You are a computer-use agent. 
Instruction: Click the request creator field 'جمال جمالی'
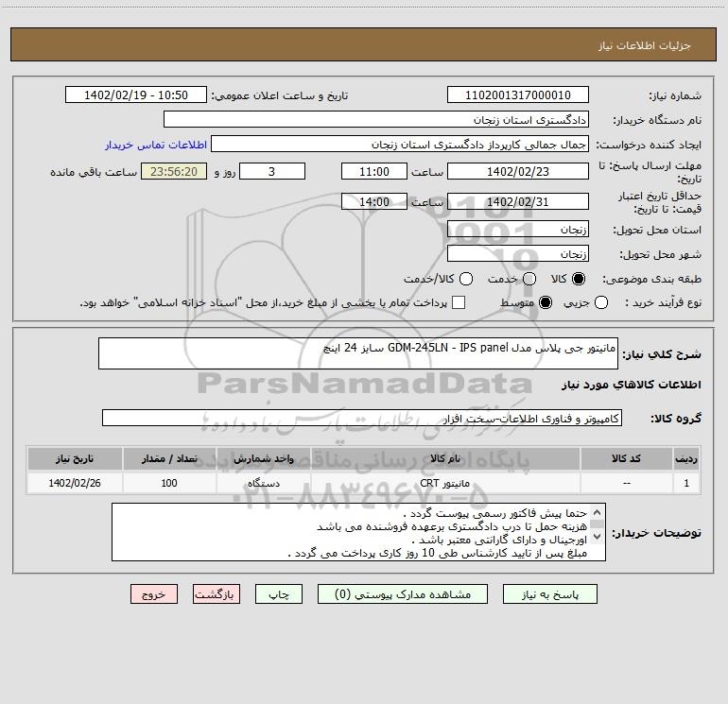[400, 144]
